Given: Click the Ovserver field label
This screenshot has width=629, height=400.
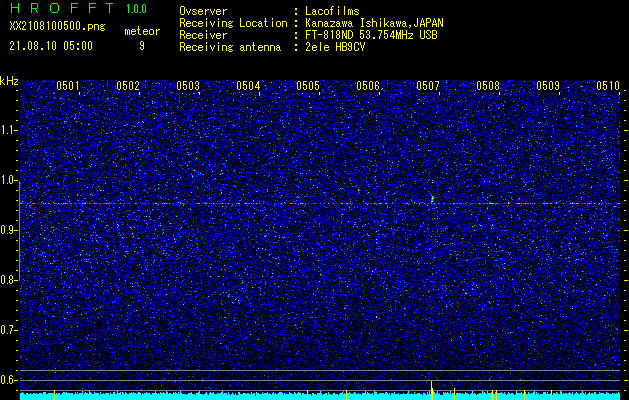Looking at the screenshot, I should tap(203, 11).
